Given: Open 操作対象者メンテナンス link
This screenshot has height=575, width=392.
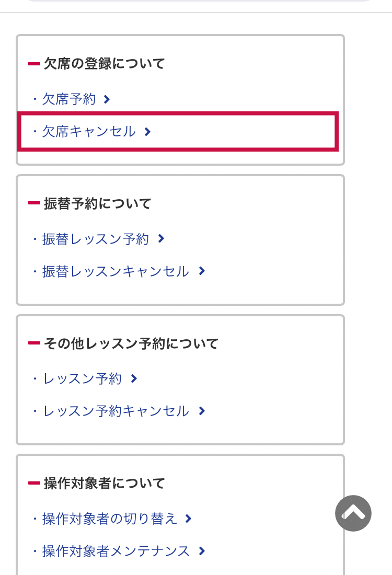Looking at the screenshot, I should (116, 551).
